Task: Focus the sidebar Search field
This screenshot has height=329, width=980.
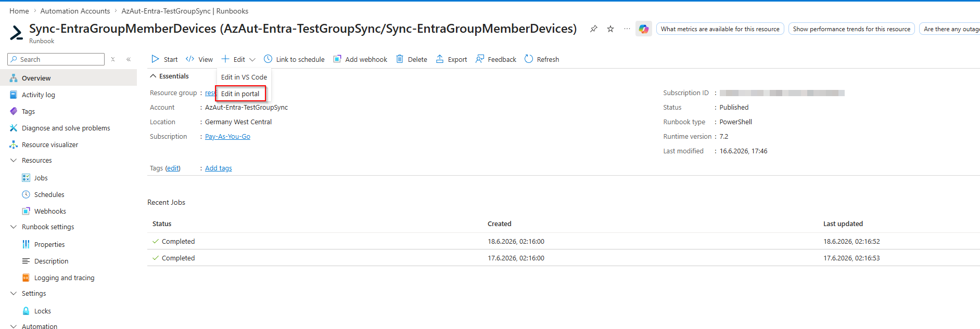Action: pyautogui.click(x=56, y=59)
